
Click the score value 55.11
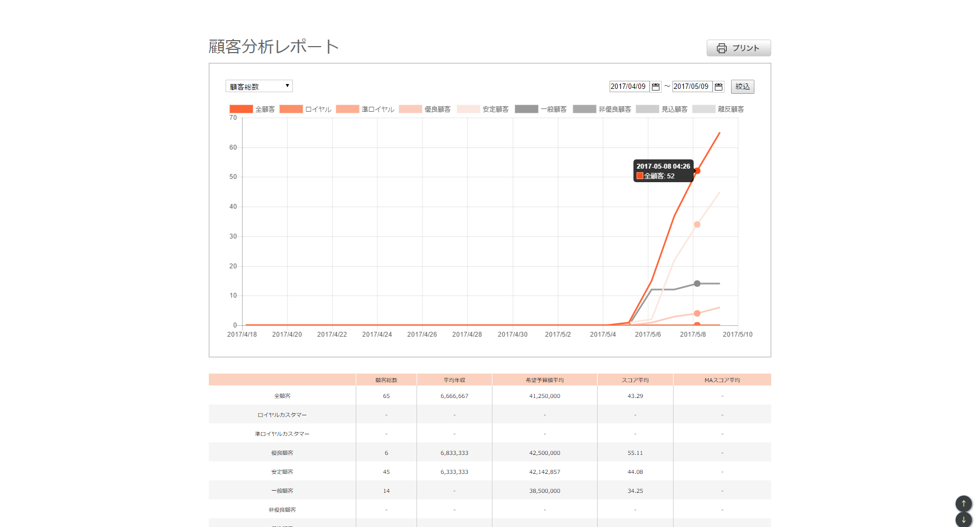[635, 453]
